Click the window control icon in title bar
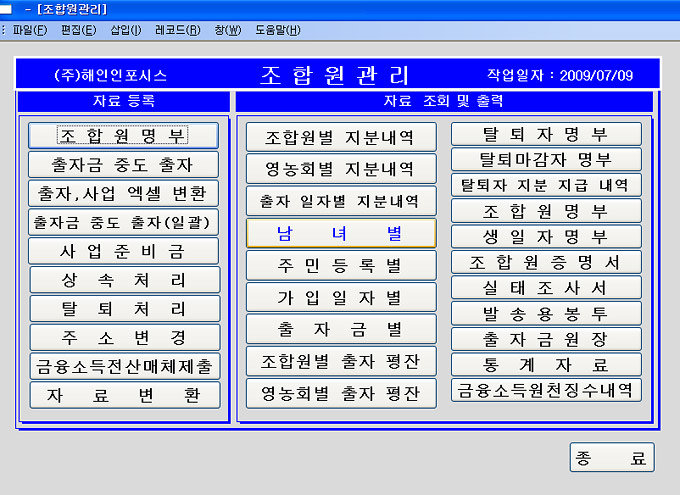This screenshot has width=680, height=495. [x=6, y=9]
